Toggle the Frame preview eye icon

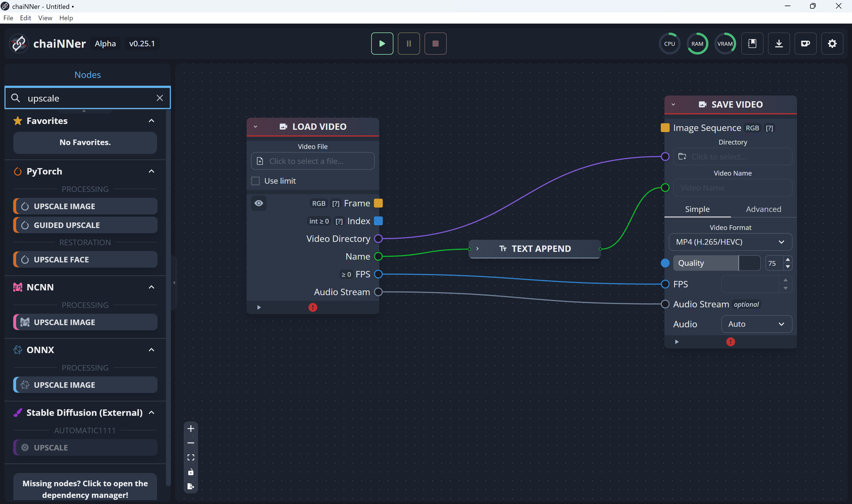point(259,203)
